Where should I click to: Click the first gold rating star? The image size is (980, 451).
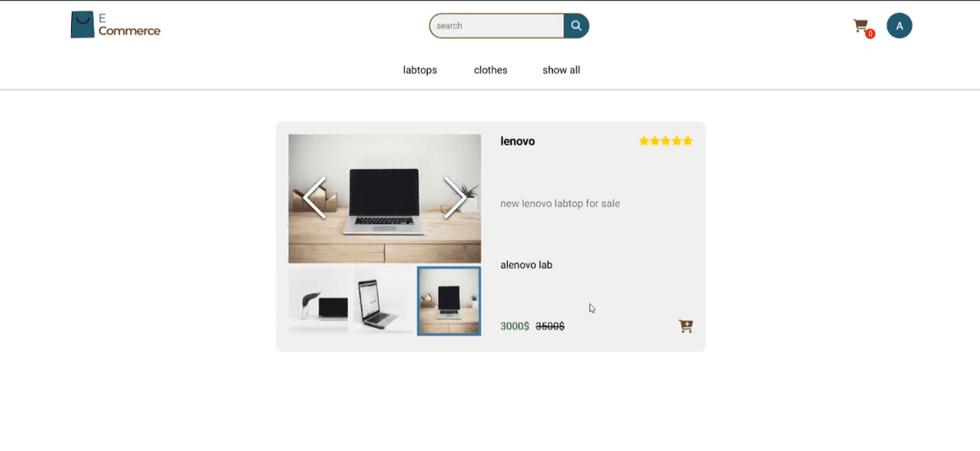pos(644,141)
